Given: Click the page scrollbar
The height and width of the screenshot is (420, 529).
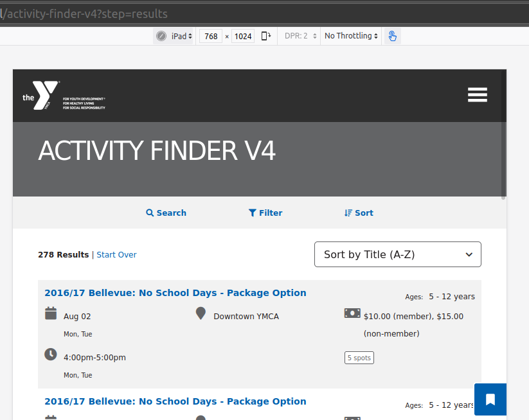Looking at the screenshot, I should tap(503, 135).
